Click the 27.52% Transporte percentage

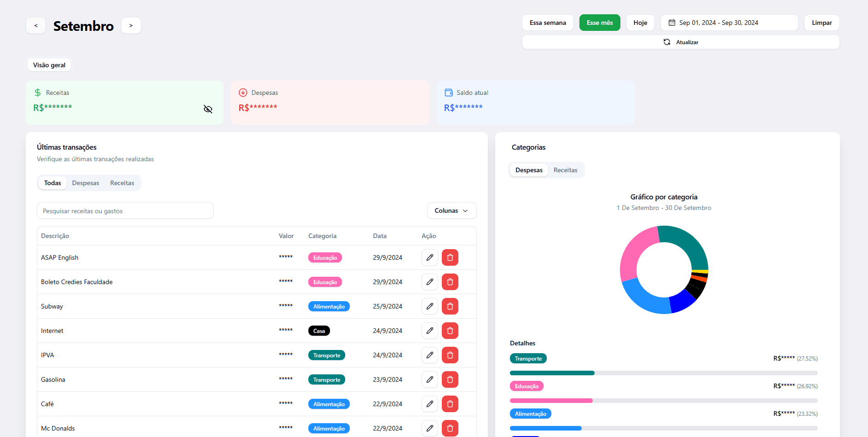[807, 358]
